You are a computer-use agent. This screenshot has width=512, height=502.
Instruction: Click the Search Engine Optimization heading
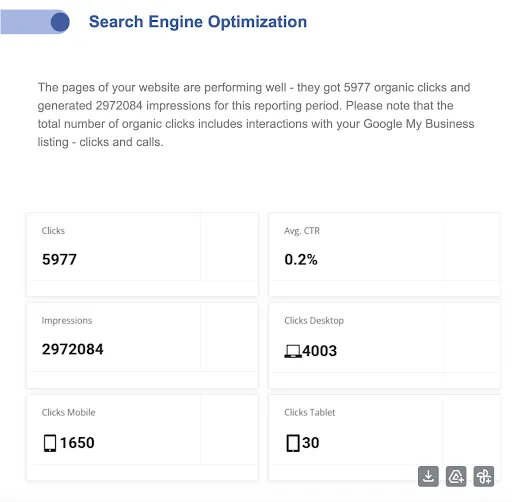coord(198,22)
